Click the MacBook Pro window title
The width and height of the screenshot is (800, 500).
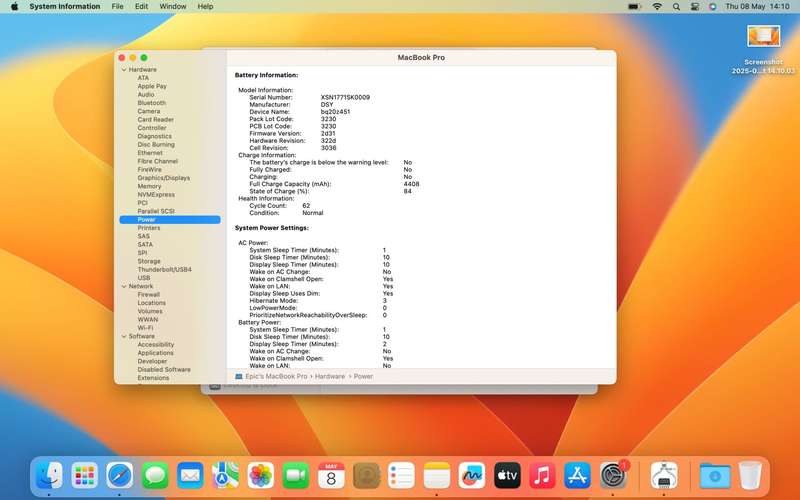click(421, 58)
